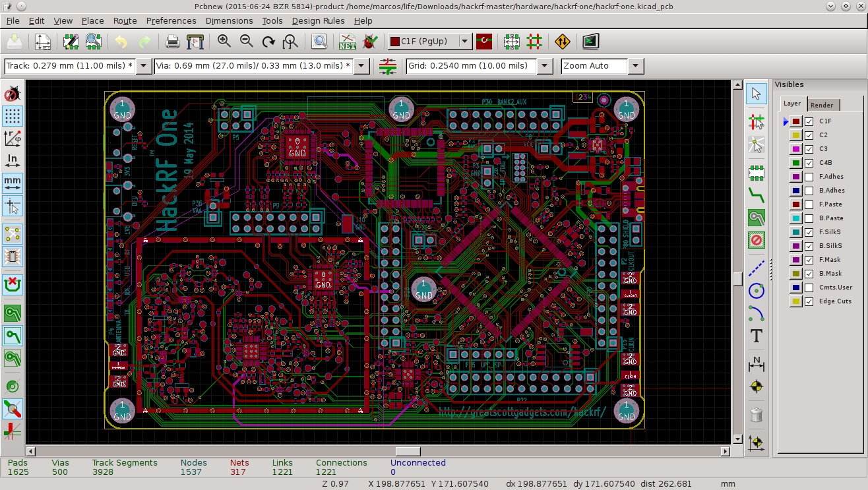Run the design rules check (ladybug icon)
Image resolution: width=868 pixels, height=490 pixels.
(369, 42)
